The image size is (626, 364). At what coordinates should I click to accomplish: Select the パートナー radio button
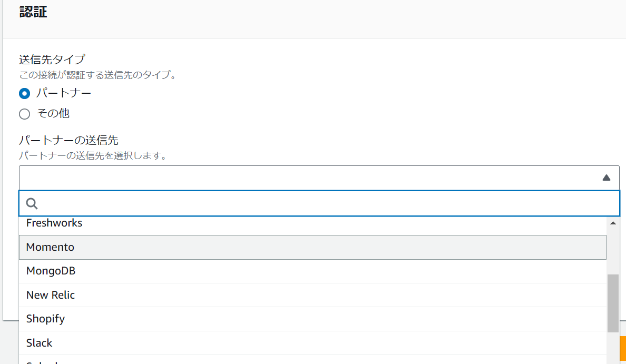tap(24, 94)
